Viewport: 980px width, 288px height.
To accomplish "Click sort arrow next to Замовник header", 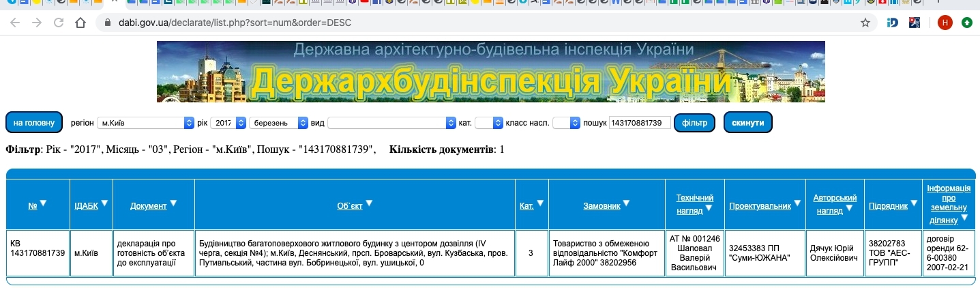I will pyautogui.click(x=626, y=203).
